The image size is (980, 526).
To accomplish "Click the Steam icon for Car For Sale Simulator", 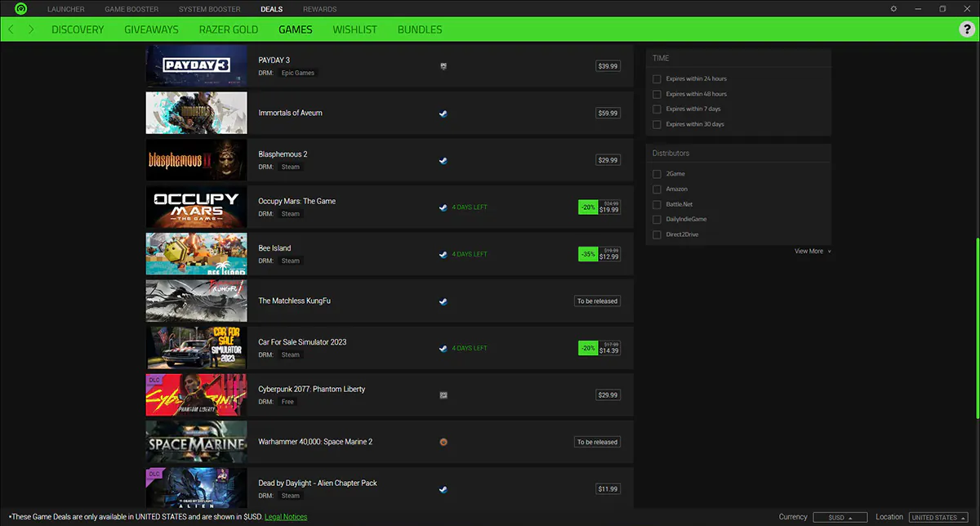I will pyautogui.click(x=443, y=348).
